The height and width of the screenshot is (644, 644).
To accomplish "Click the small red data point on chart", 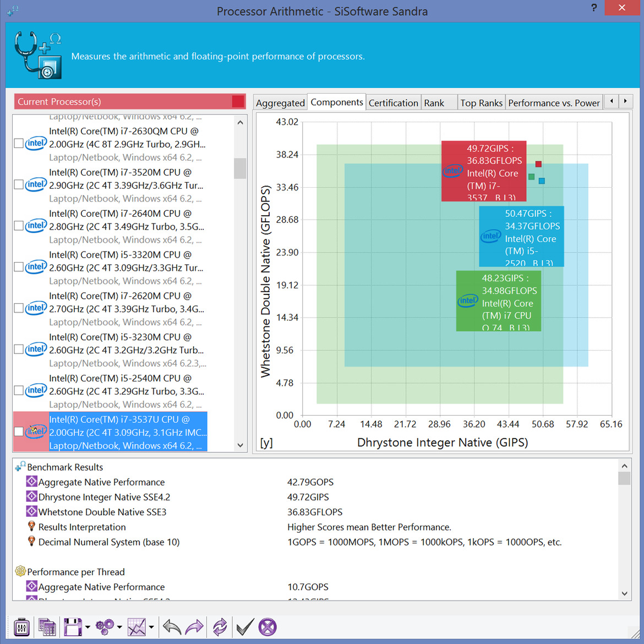I will coord(538,164).
